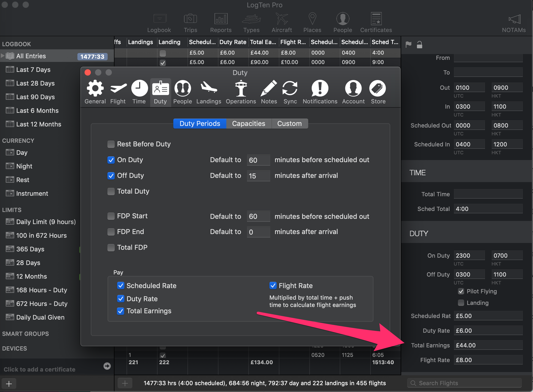The image size is (533, 392).
Task: Click the Sched Total field 4:00
Action: (488, 209)
